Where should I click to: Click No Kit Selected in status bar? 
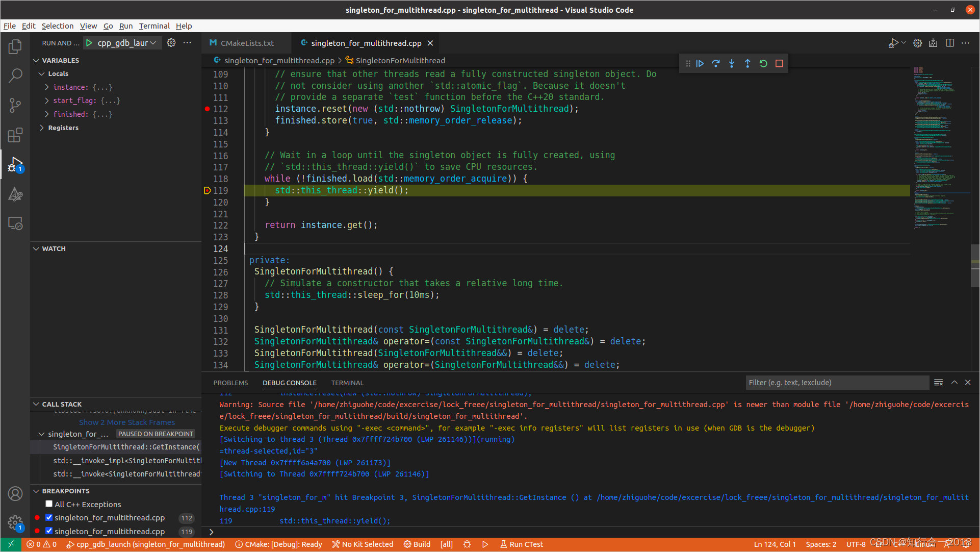pyautogui.click(x=363, y=544)
